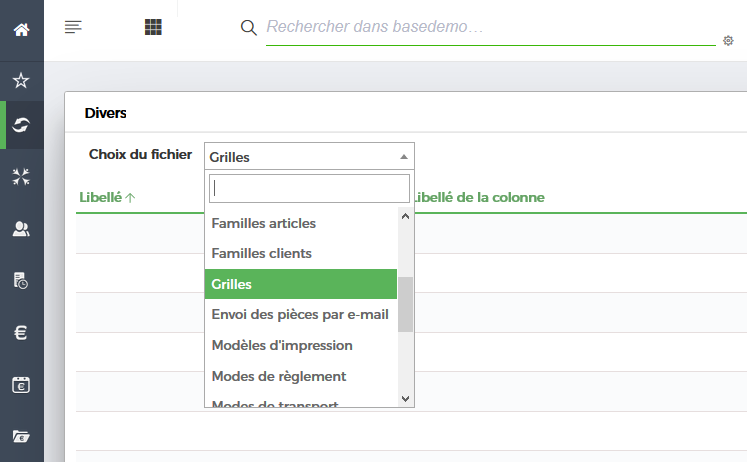Pick 'Modèles d'impression' in dropdown list
This screenshot has height=462, width=747.
coord(282,346)
